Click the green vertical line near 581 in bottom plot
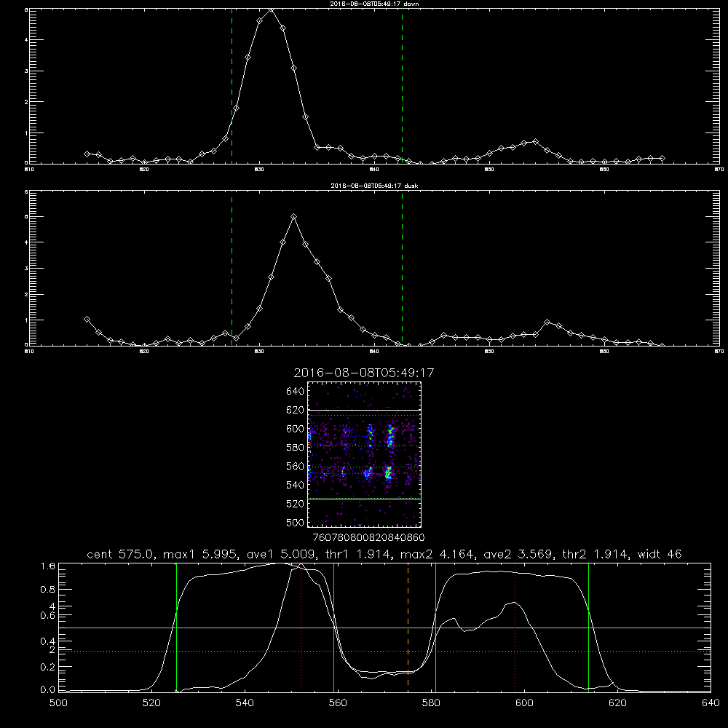728x728 pixels. click(x=435, y=627)
